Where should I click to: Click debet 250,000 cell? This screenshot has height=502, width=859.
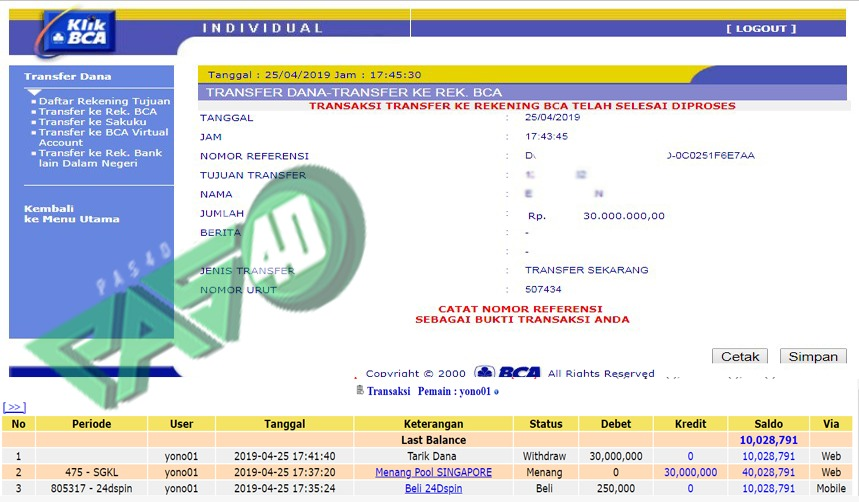pyautogui.click(x=616, y=488)
